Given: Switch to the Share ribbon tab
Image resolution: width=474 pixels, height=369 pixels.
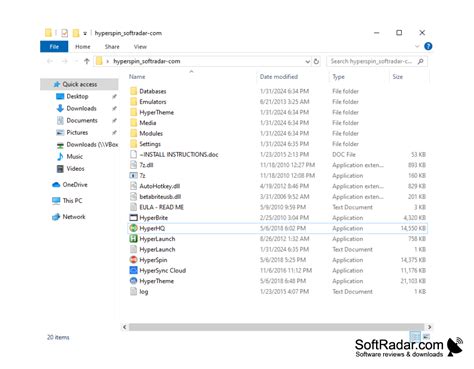Looking at the screenshot, I should [x=112, y=47].
